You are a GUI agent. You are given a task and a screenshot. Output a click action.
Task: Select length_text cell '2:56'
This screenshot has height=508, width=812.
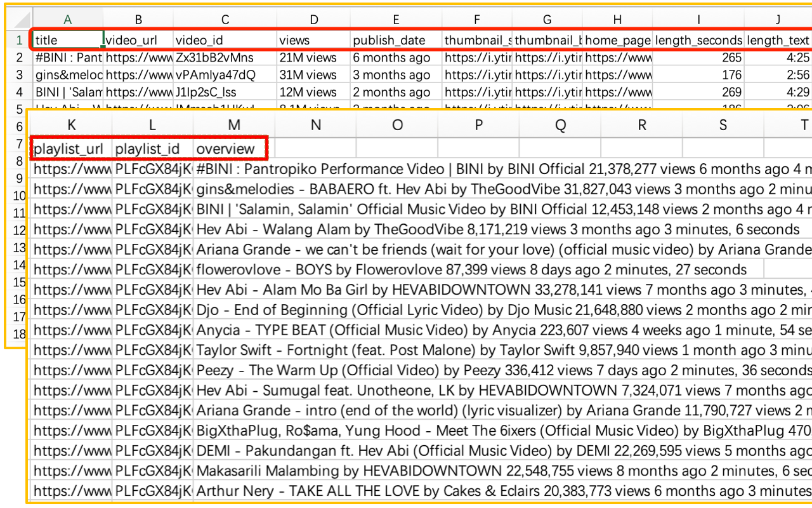(x=778, y=75)
